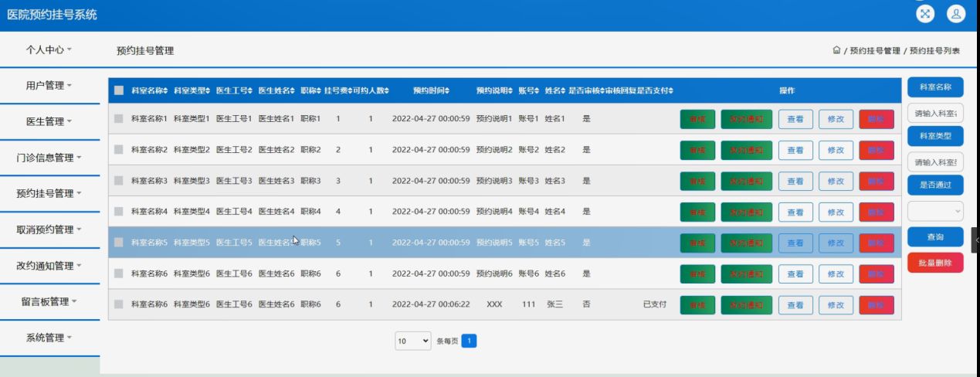Click the 医院预约挂号系统 title
This screenshot has width=980, height=377.
[x=53, y=15]
